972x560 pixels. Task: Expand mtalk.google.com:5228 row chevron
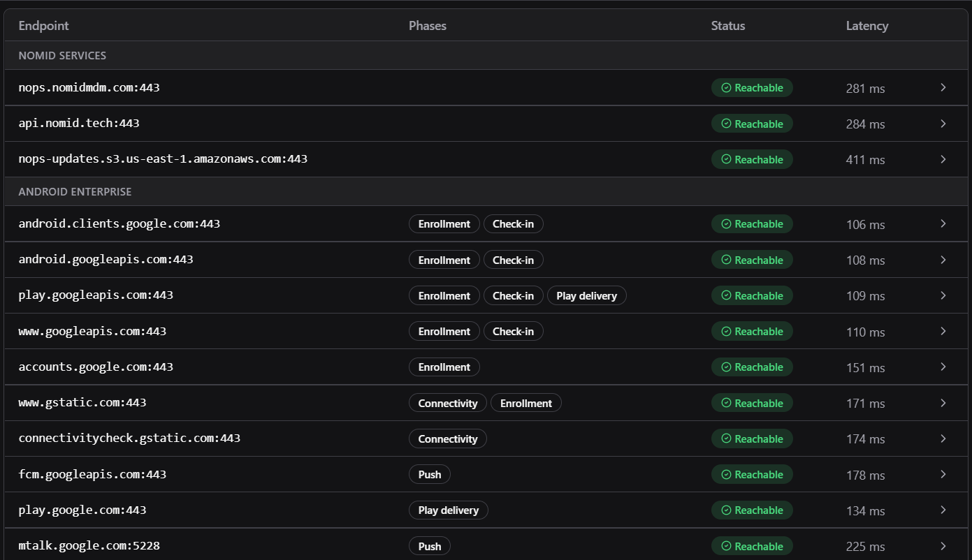(943, 546)
